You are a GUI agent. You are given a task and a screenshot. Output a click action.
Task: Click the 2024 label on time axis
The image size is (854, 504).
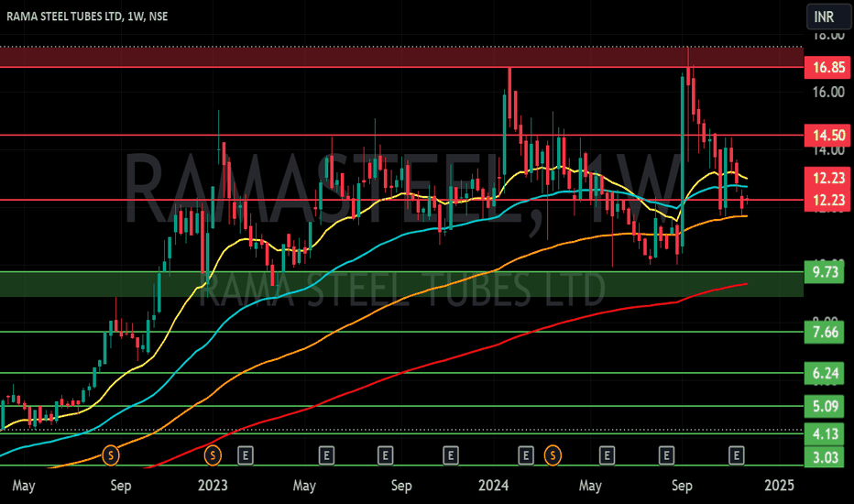(x=493, y=485)
